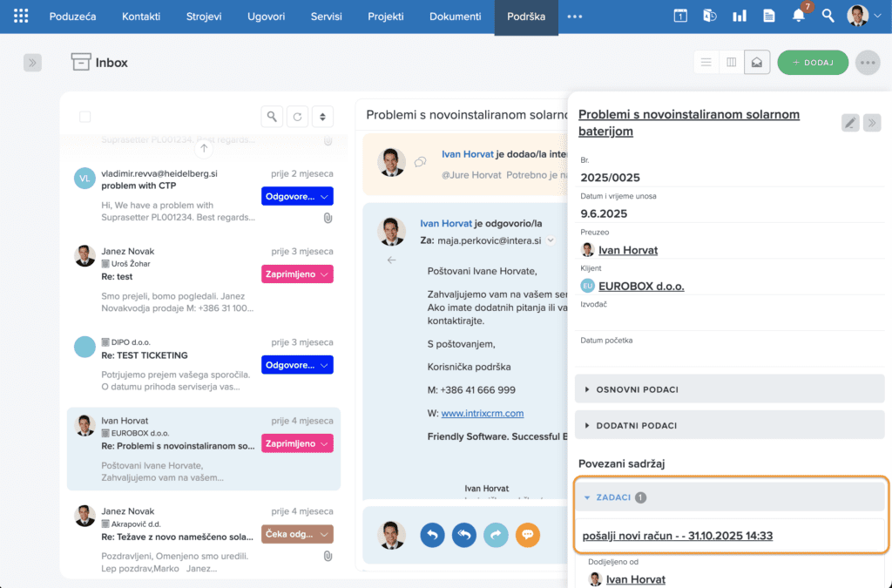The width and height of the screenshot is (892, 588).
Task: Tick the select-all checkbox in inbox
Action: pos(84,117)
